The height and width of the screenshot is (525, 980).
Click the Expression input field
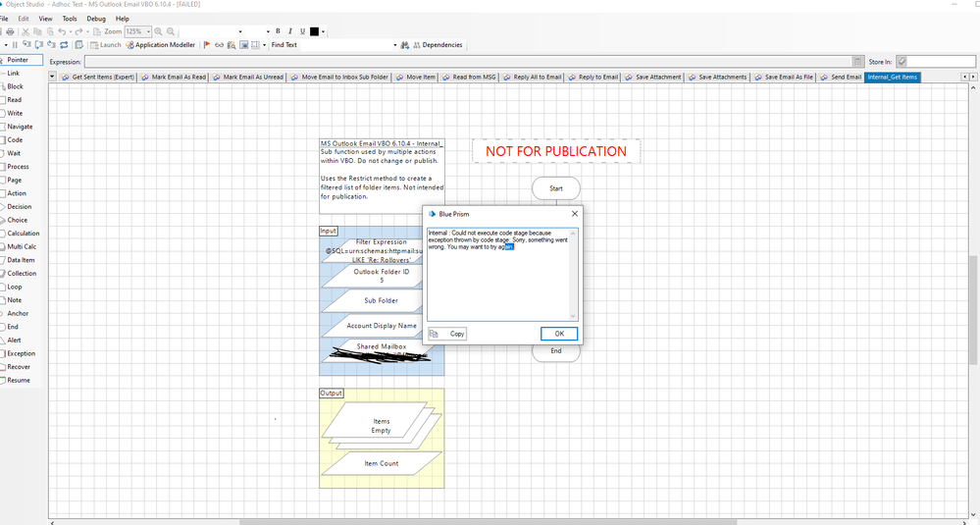coord(469,61)
